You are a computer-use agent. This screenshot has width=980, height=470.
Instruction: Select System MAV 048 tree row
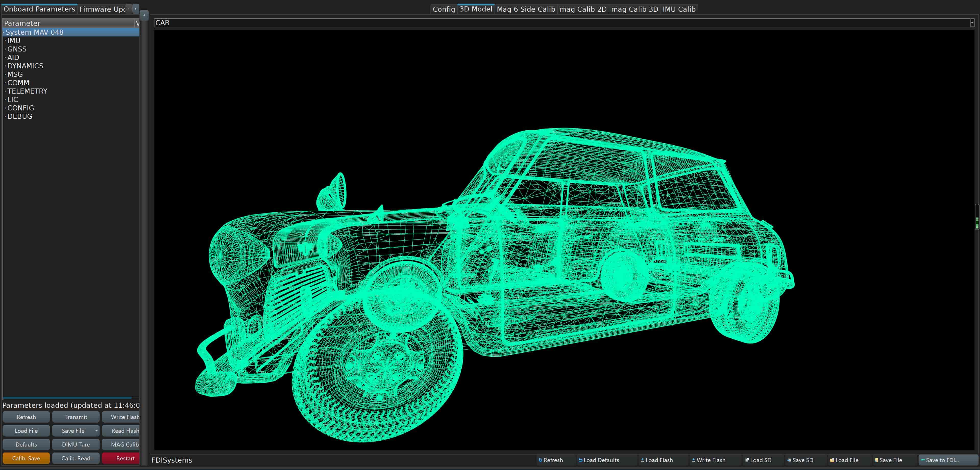(34, 32)
